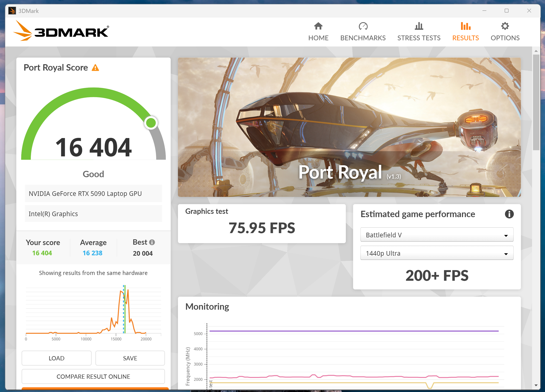Screen dimensions: 545x392
Task: Click the 75.95 FPS graphics test value
Action: tap(262, 228)
